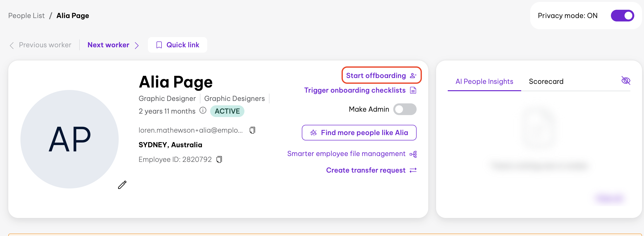Turn off Privacy mode toggle

622,16
